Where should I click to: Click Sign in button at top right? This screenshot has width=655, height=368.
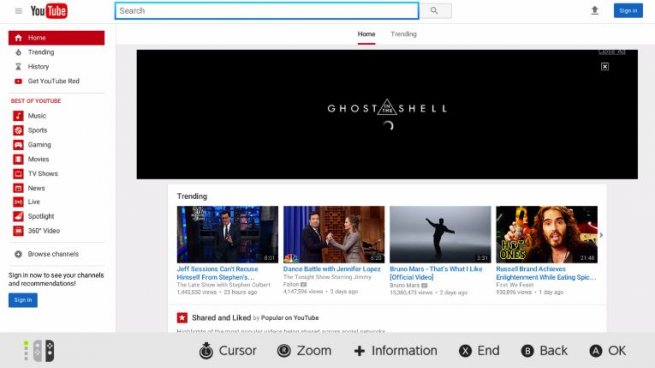tap(628, 11)
